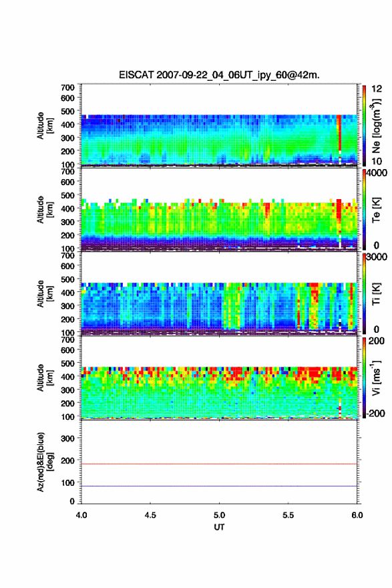Click the red azimuth line

(219, 464)
